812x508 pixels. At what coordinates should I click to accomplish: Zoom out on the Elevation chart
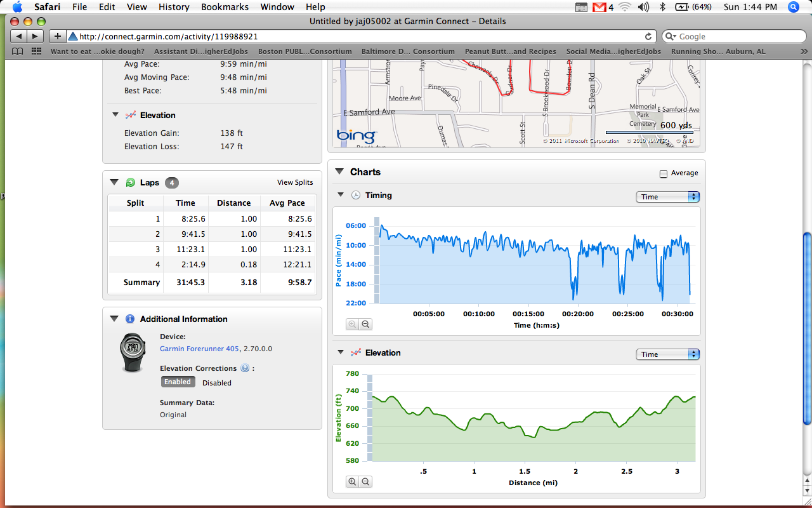point(366,482)
